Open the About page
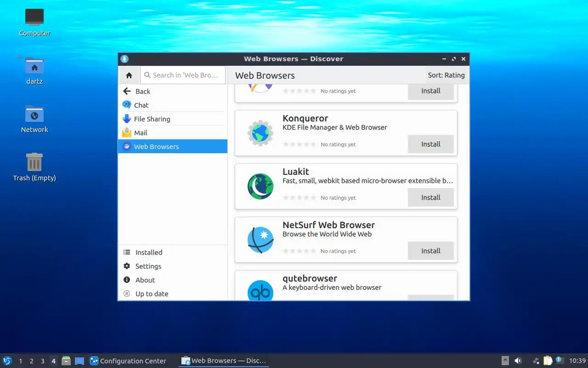The image size is (588, 368). tap(173, 280)
